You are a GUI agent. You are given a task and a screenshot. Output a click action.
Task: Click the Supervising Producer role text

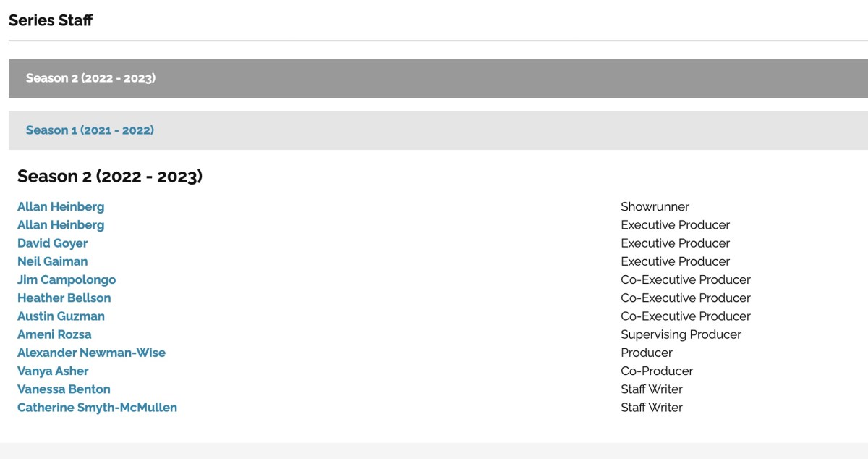681,334
